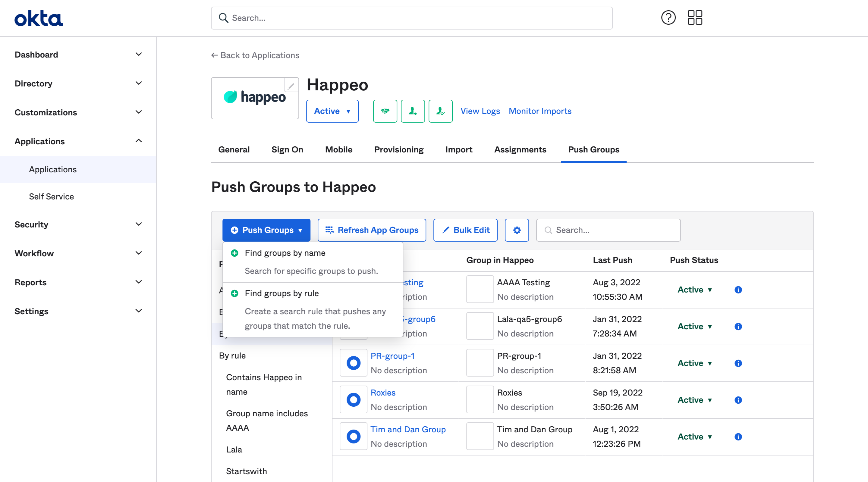Viewport: 868px width, 482px height.
Task: Open the Import tab
Action: pos(459,149)
